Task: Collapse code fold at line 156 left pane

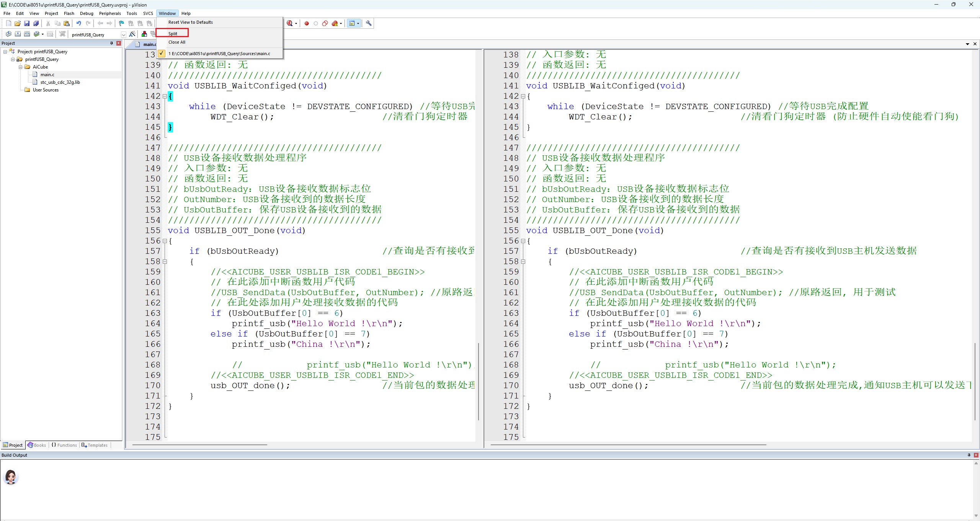Action: pos(165,241)
